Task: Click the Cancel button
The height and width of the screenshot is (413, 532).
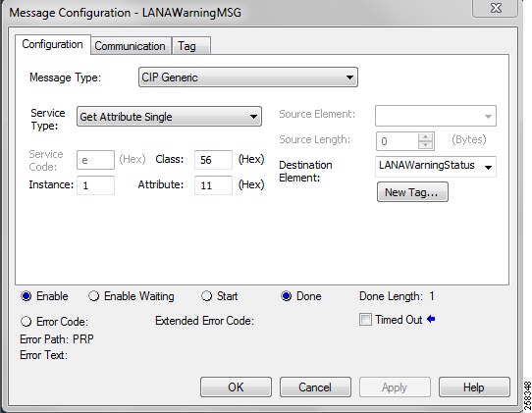Action: coord(315,387)
